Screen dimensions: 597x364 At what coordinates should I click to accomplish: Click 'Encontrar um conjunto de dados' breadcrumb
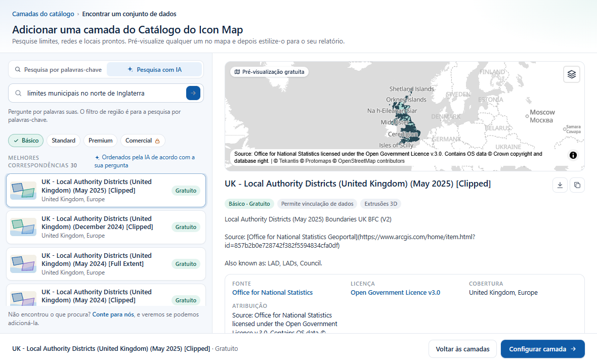[x=129, y=14]
